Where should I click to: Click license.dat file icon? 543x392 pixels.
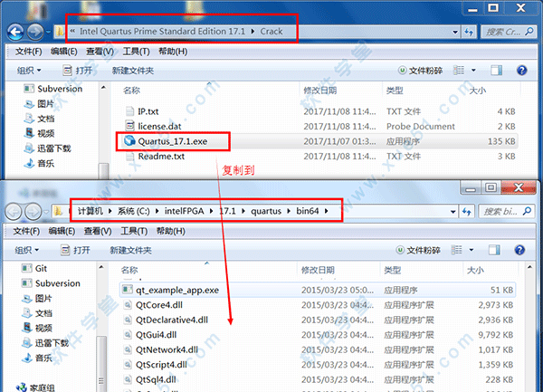129,125
